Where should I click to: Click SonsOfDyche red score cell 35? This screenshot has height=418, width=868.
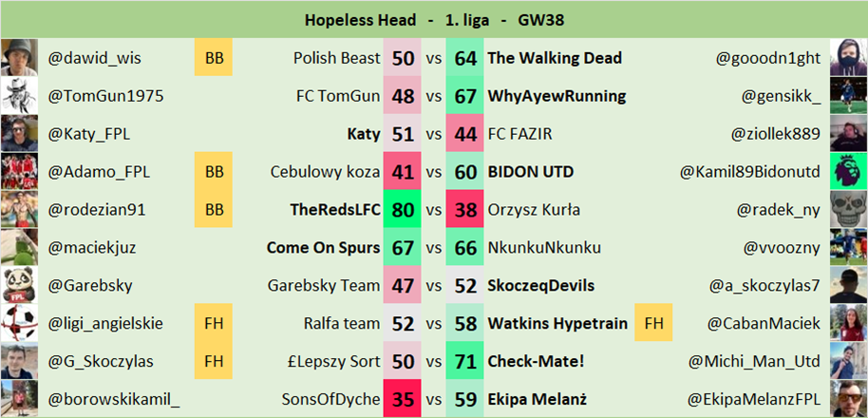click(x=403, y=400)
